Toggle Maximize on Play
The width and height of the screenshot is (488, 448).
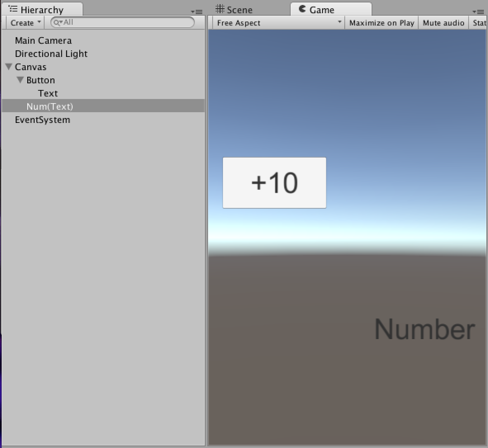click(381, 23)
